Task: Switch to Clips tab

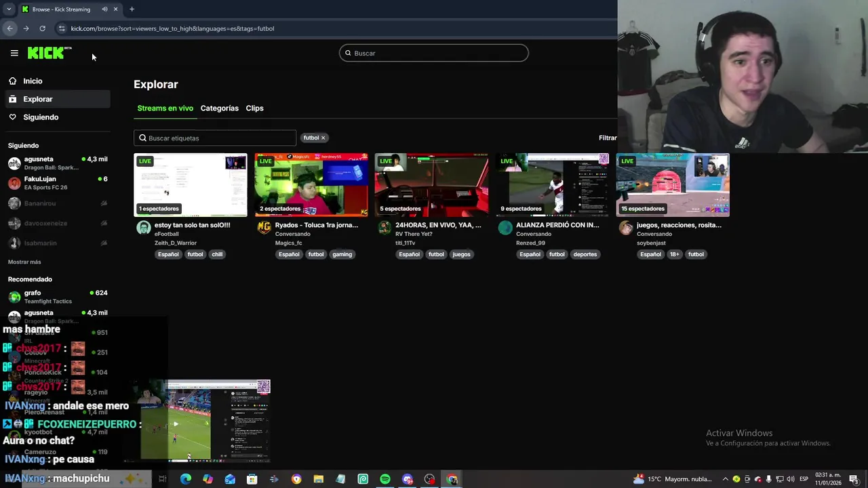Action: click(254, 108)
